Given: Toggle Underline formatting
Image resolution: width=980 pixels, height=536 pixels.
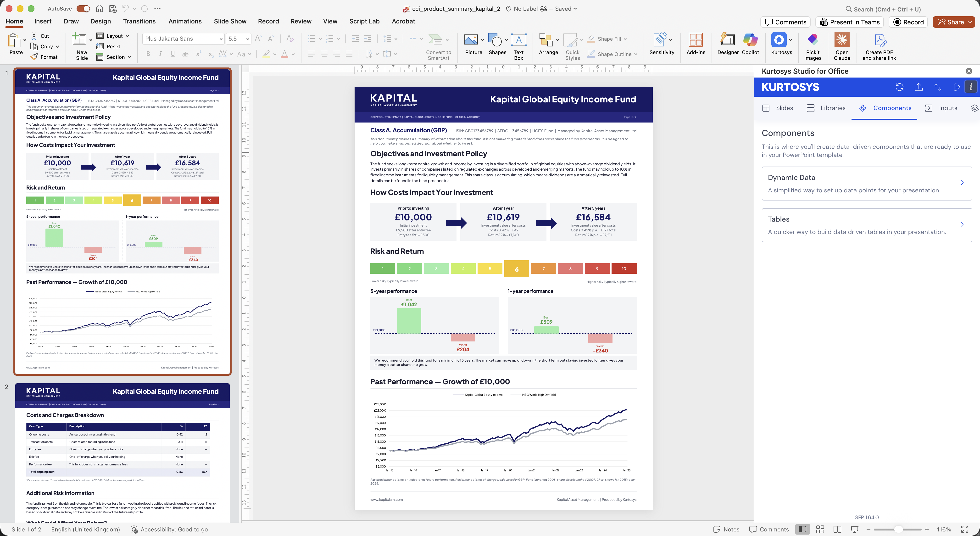Looking at the screenshot, I should tap(173, 54).
